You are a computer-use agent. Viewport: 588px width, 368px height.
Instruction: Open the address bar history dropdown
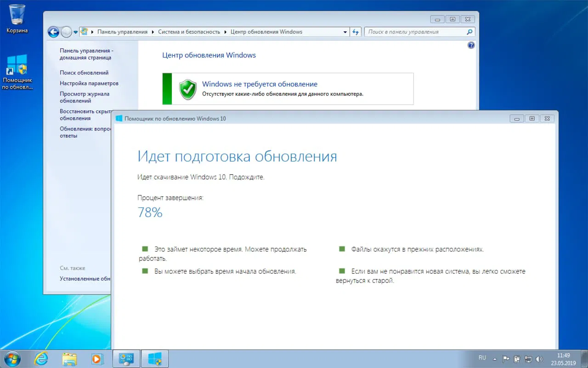tap(345, 32)
